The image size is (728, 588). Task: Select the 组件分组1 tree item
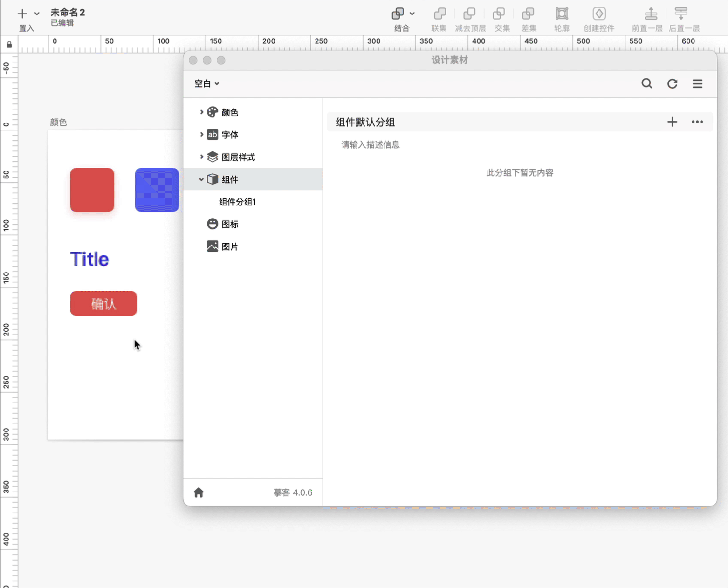[237, 202]
